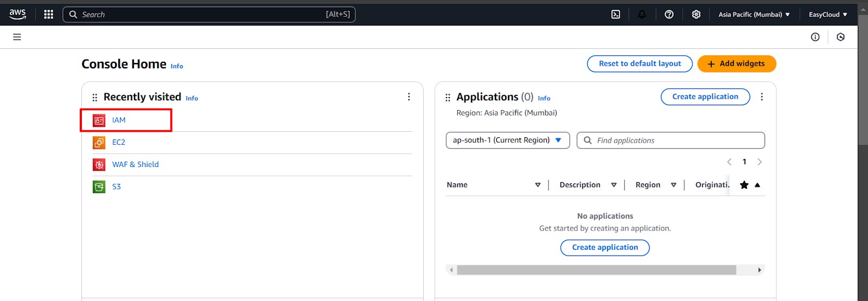868x301 pixels.
Task: Open the Asia Pacific (Mumbai) region selector
Action: (754, 15)
